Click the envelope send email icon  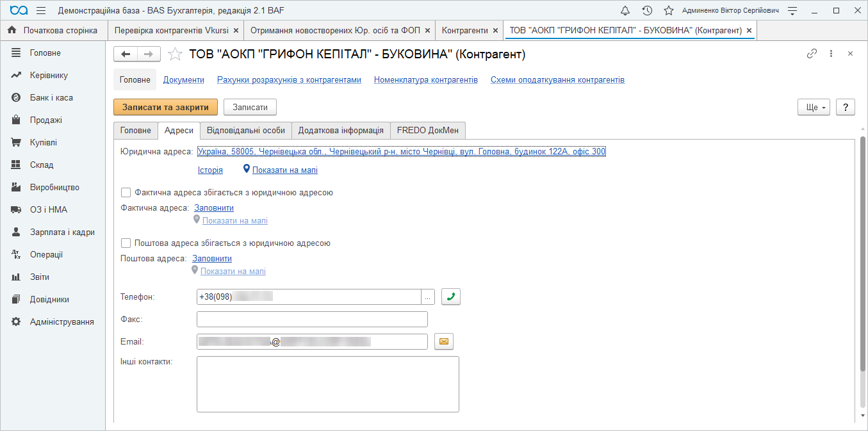tap(443, 342)
